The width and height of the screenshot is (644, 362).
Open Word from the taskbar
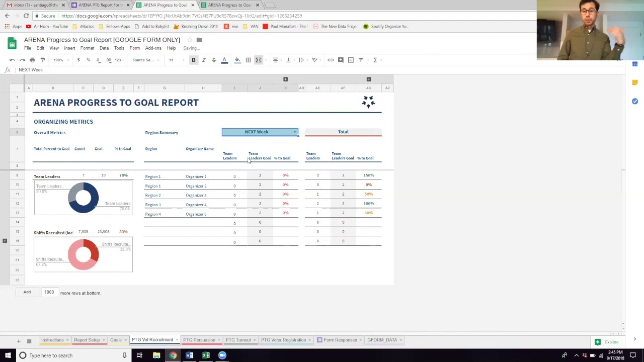pyautogui.click(x=189, y=355)
